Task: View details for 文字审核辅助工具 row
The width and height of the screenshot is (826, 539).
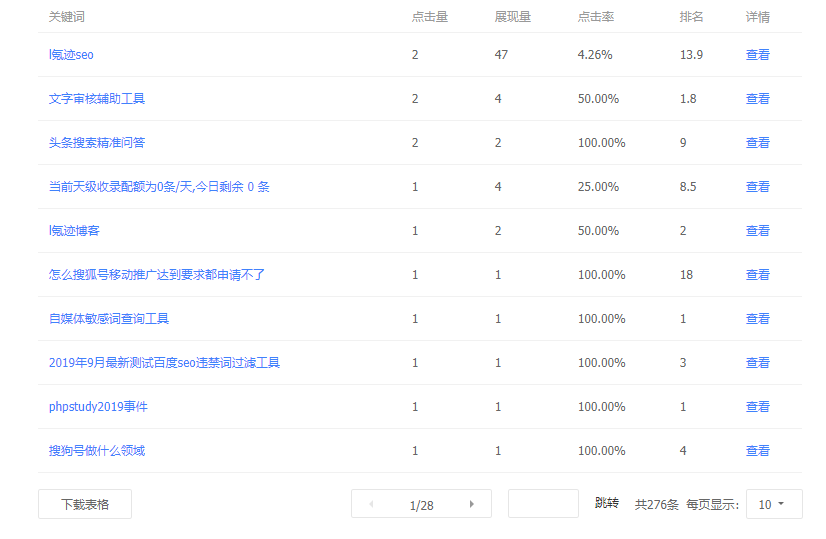Action: [x=757, y=99]
